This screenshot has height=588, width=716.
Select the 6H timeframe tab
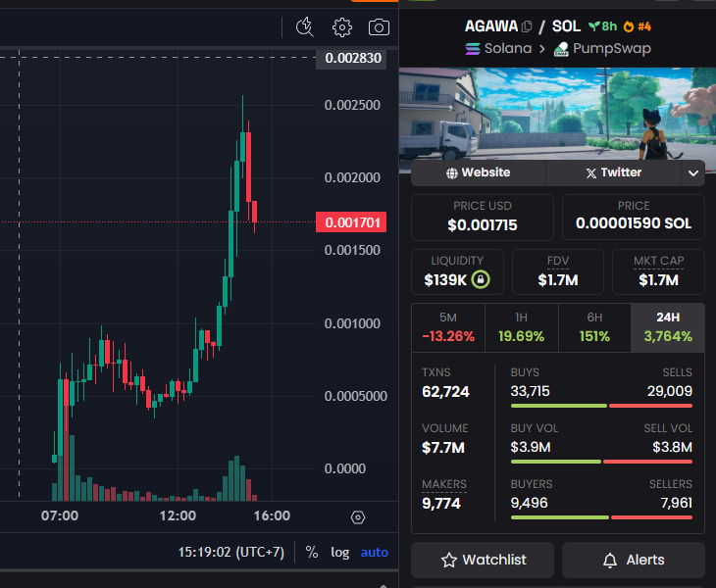594,327
